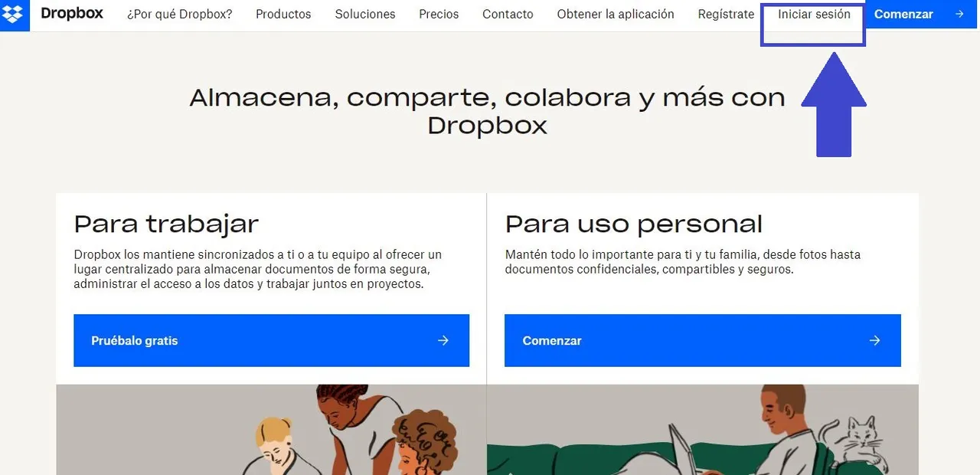Click the man with cat illustration
This screenshot has width=980, height=475.
click(703, 430)
